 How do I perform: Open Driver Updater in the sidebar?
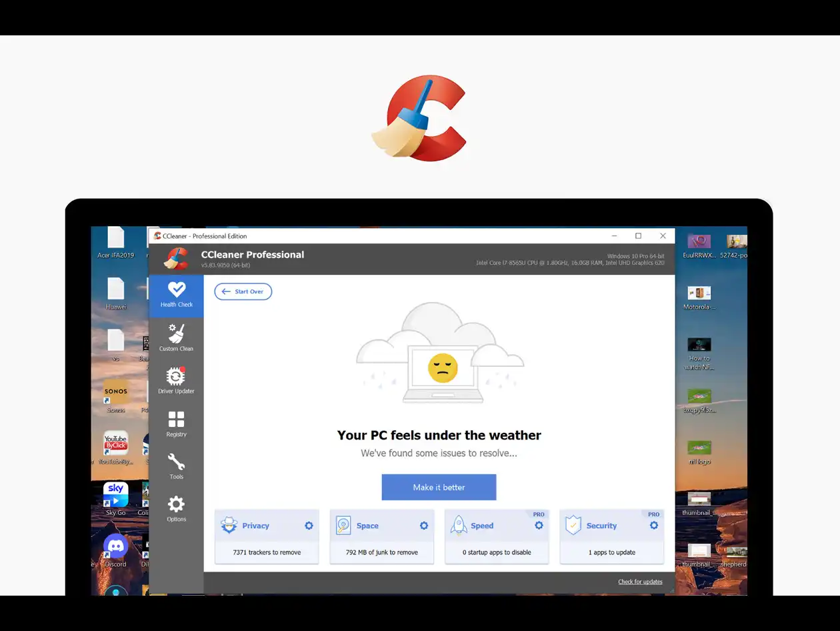(x=176, y=380)
